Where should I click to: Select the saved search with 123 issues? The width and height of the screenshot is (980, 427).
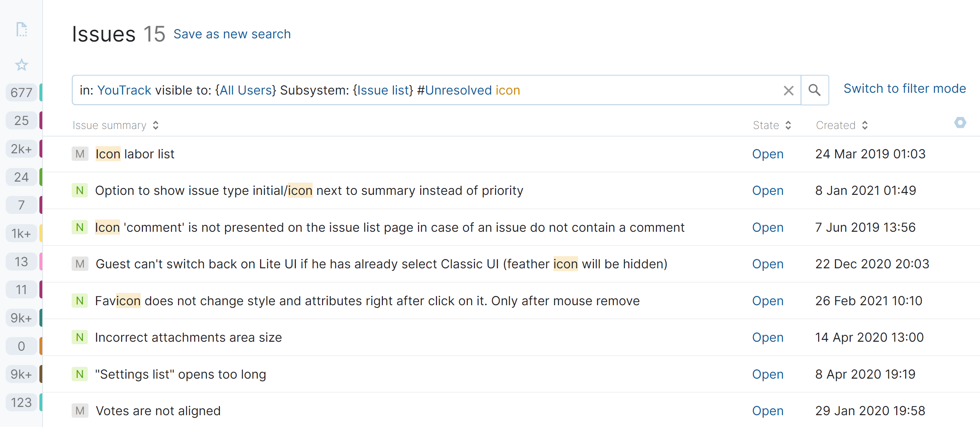pyautogui.click(x=21, y=403)
